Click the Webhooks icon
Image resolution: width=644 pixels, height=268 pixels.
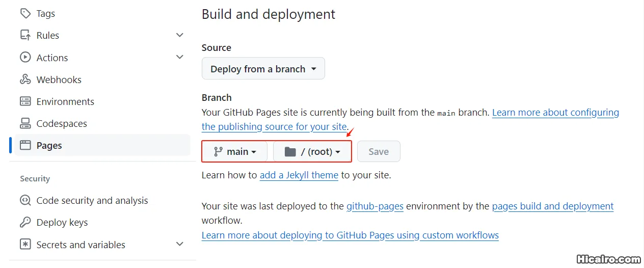coord(25,79)
